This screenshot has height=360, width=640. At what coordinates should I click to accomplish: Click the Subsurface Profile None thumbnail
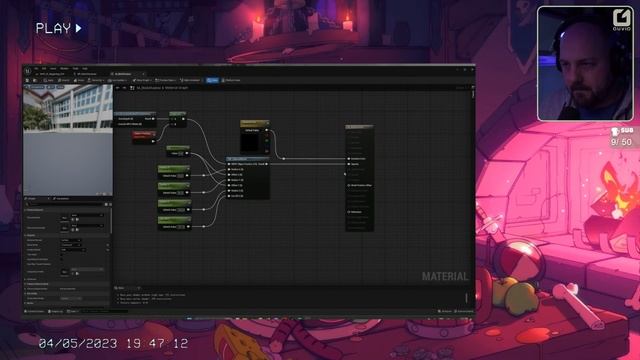click(x=64, y=272)
